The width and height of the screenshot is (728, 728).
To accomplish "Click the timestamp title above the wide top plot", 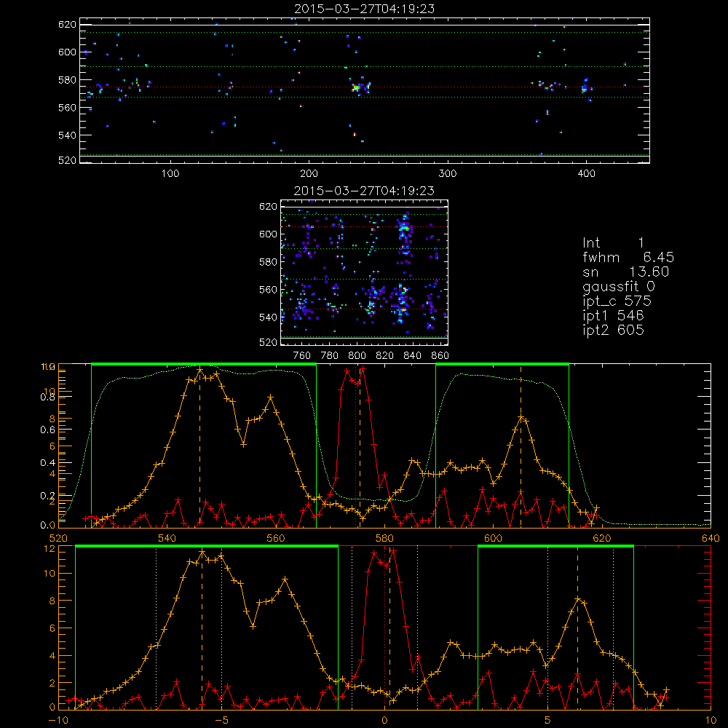I will point(365,9).
